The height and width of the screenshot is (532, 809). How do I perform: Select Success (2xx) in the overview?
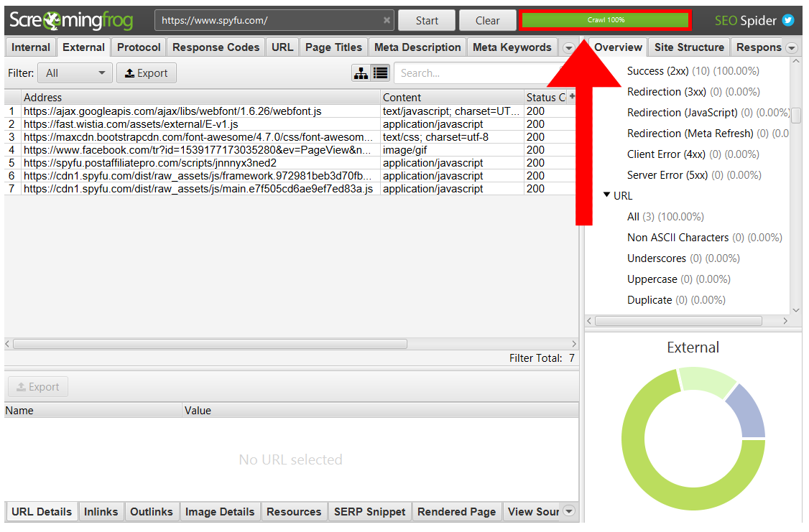[x=693, y=71]
